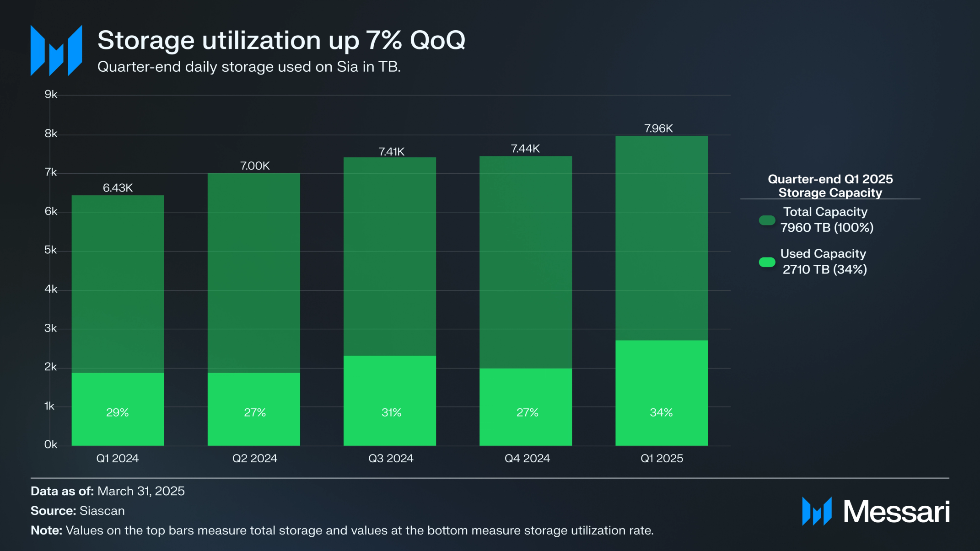Click the Messari logo icon top-left
The width and height of the screenshot is (980, 551).
pos(56,50)
